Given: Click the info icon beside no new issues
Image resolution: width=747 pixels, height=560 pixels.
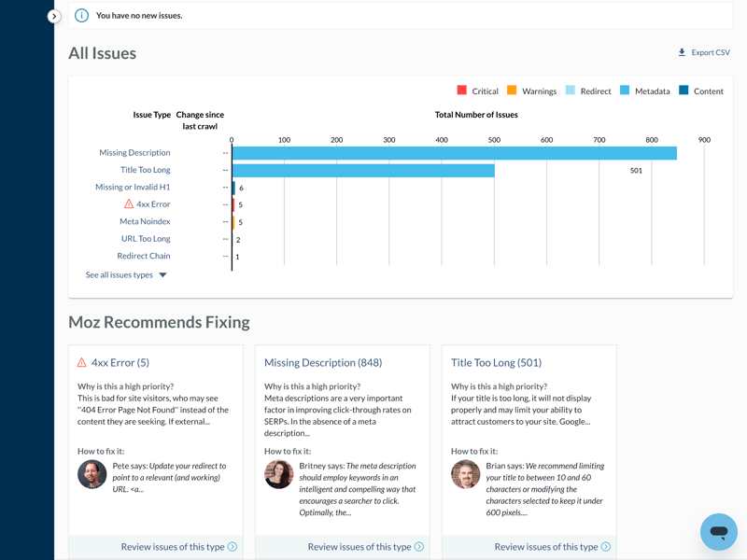Looking at the screenshot, I should [81, 16].
